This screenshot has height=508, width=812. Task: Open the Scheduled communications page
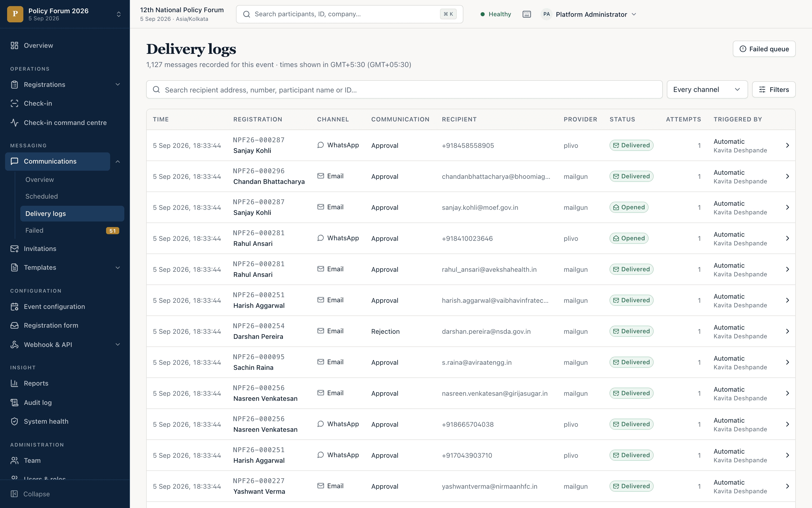pyautogui.click(x=42, y=196)
